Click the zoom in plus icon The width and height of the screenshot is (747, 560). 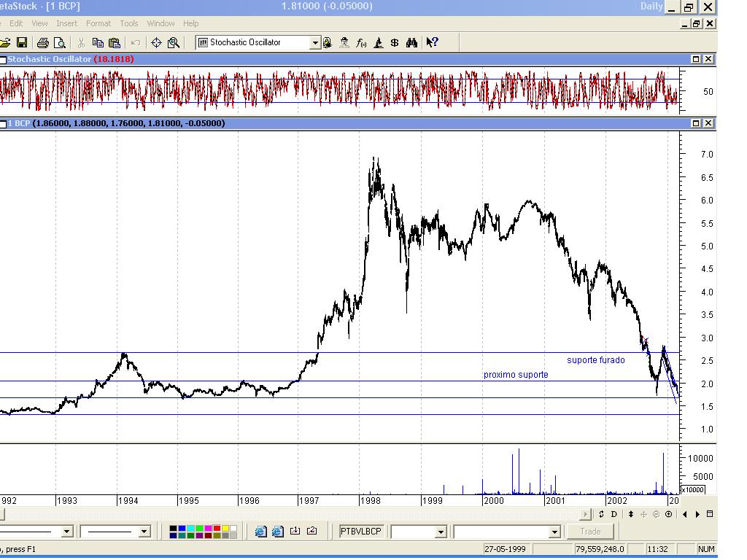click(x=668, y=514)
